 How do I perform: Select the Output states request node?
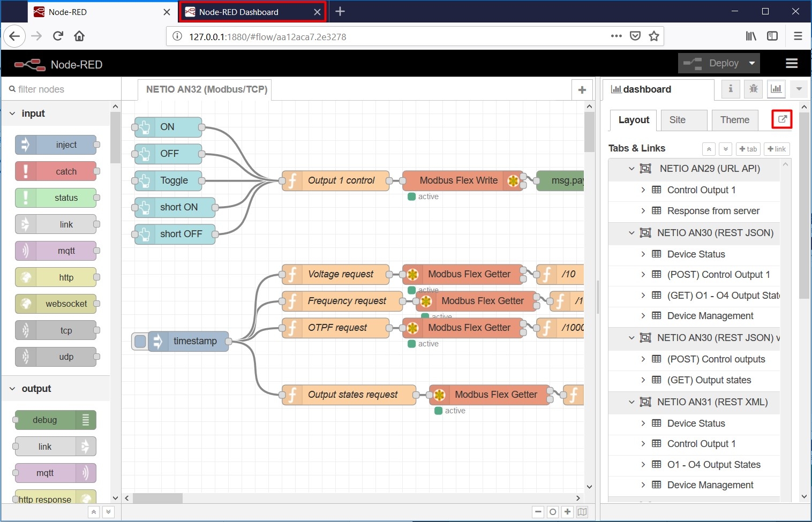click(x=349, y=395)
